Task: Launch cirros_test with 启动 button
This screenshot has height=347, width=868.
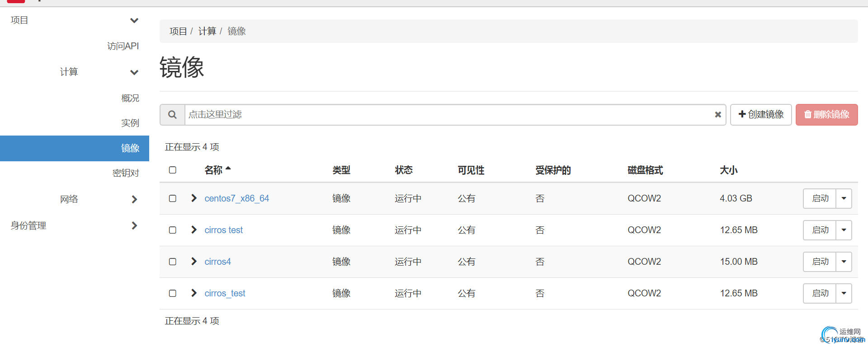Action: pos(820,293)
